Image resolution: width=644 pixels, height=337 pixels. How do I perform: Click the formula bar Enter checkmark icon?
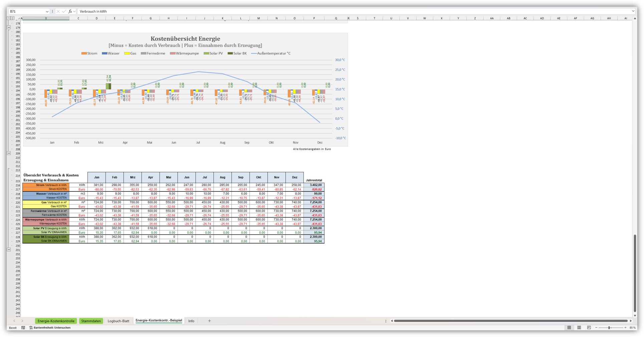click(x=64, y=11)
